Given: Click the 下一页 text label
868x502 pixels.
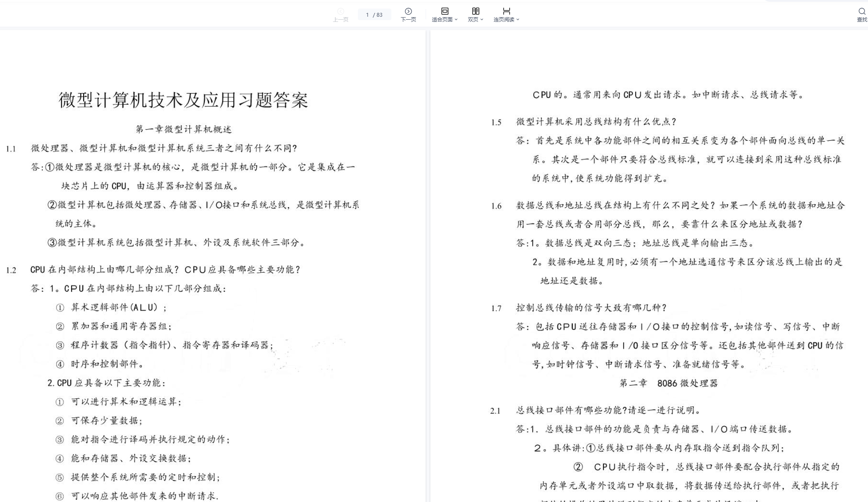Looking at the screenshot, I should pos(408,20).
